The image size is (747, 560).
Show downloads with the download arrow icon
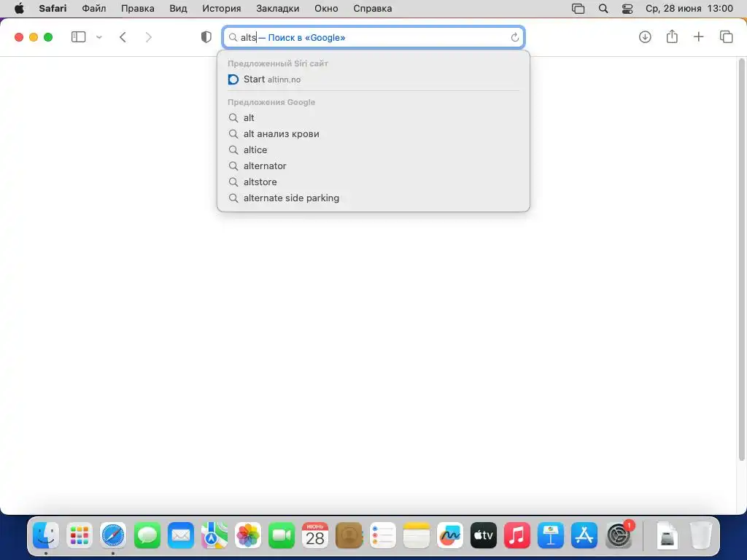[645, 36]
